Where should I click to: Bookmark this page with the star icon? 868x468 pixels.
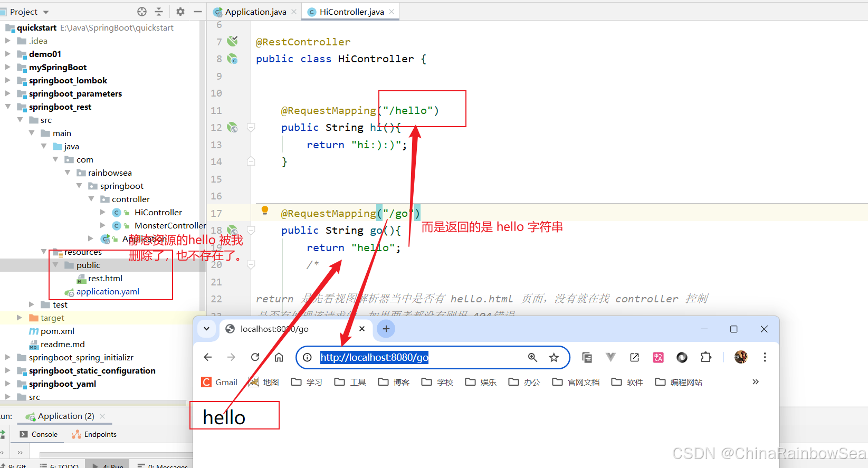coord(554,357)
